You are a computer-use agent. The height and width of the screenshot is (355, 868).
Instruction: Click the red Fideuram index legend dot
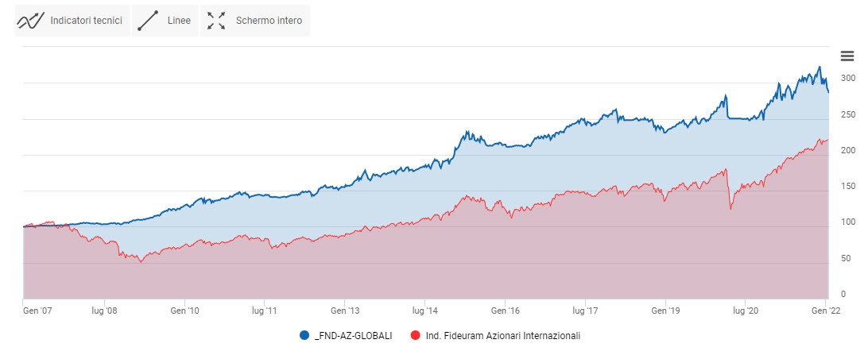[416, 336]
